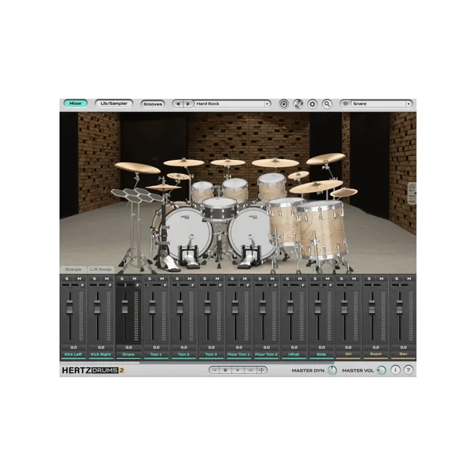Solo the Hihat channel
This screenshot has height=476, width=476.
pyautogui.click(x=287, y=278)
